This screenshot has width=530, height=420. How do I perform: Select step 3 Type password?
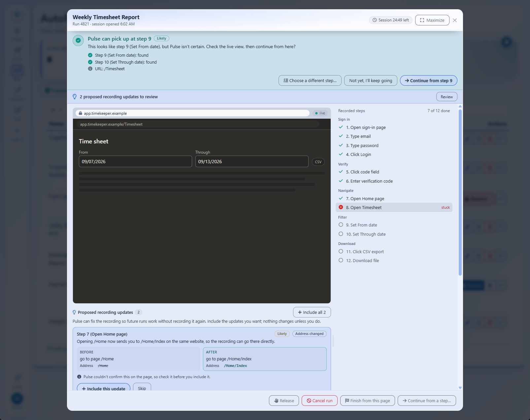(x=394, y=145)
